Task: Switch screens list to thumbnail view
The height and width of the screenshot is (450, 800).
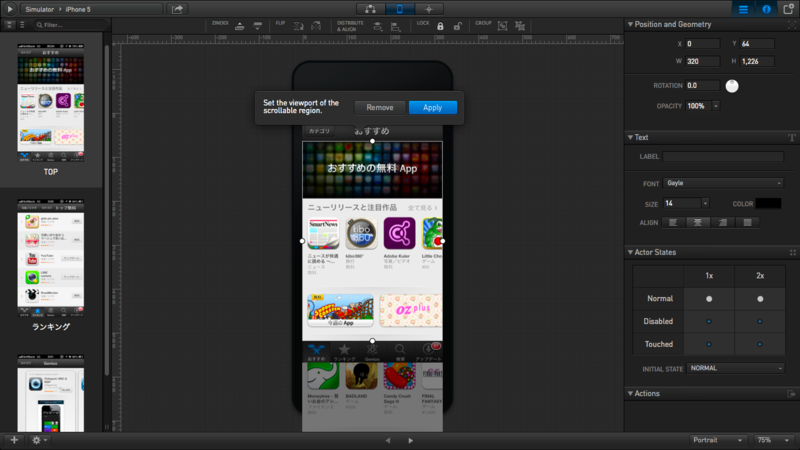Action: [x=10, y=24]
